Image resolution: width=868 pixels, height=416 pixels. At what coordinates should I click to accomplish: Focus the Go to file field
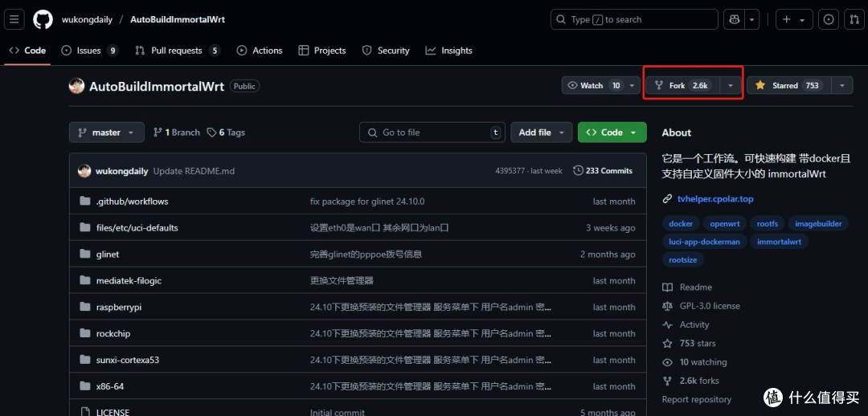(432, 133)
